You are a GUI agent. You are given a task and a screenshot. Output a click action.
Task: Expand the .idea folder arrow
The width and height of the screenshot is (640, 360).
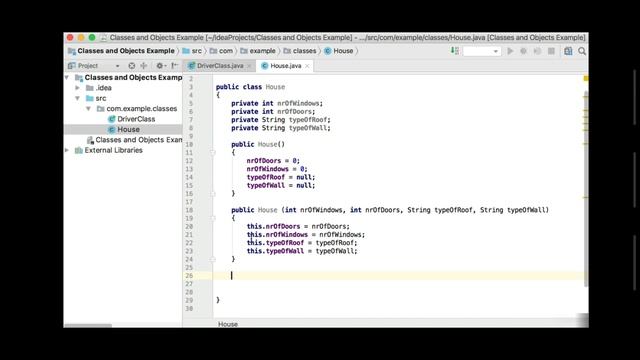78,88
